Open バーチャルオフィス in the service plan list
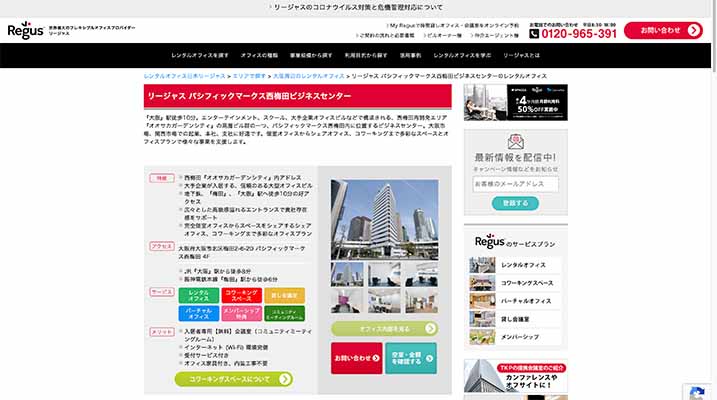Image resolution: width=717 pixels, height=400 pixels. tap(515, 301)
